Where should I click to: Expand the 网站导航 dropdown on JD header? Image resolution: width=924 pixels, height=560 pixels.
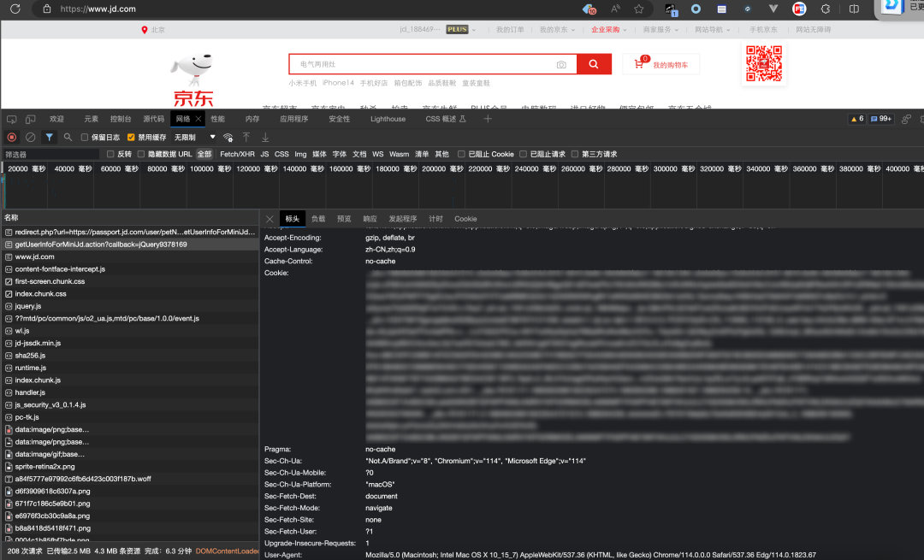[x=713, y=29]
